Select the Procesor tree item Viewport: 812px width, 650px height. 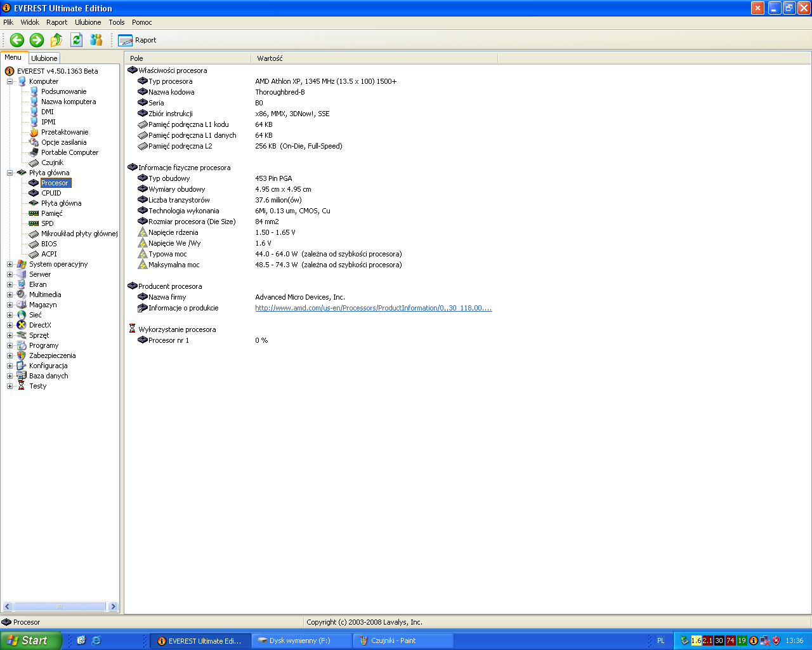[x=55, y=183]
